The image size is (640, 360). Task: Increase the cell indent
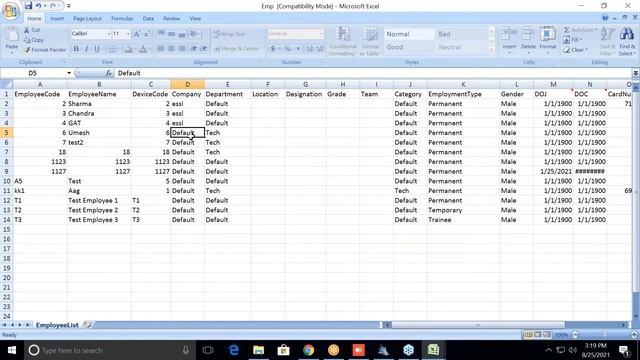[204, 49]
